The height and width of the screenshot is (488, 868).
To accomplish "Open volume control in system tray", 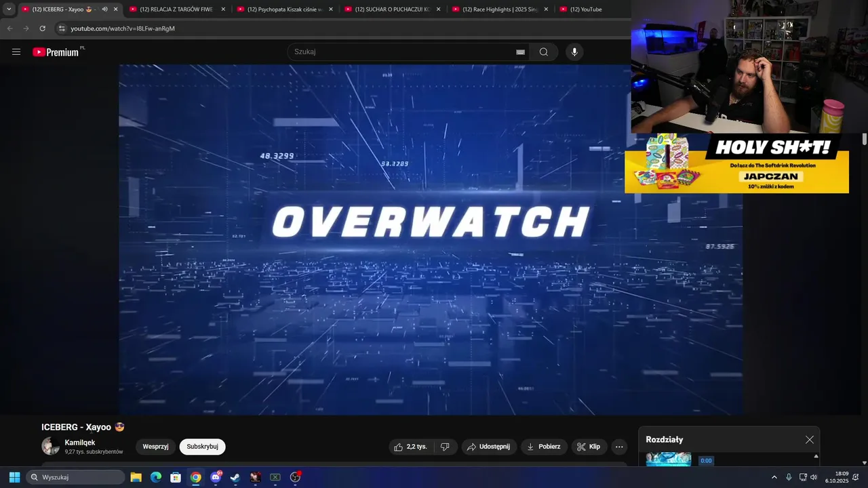I will click(814, 477).
